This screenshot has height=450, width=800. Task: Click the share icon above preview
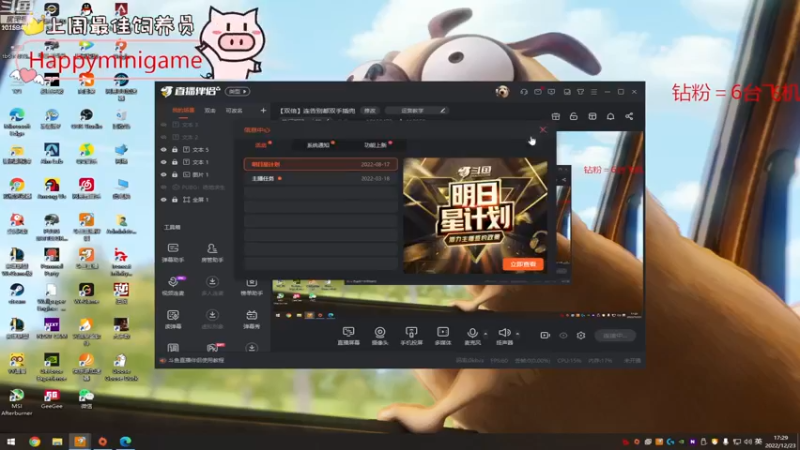(629, 116)
